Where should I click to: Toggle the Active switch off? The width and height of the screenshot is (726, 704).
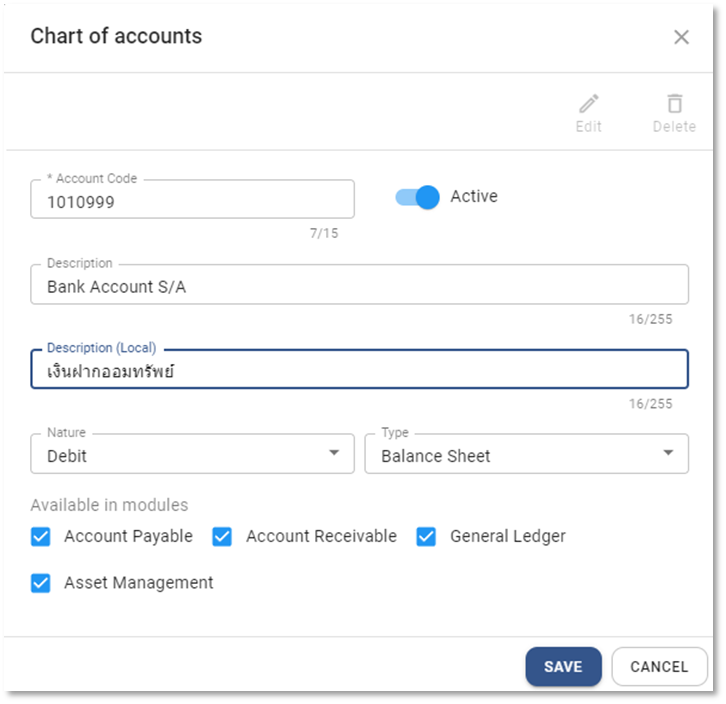coord(418,197)
